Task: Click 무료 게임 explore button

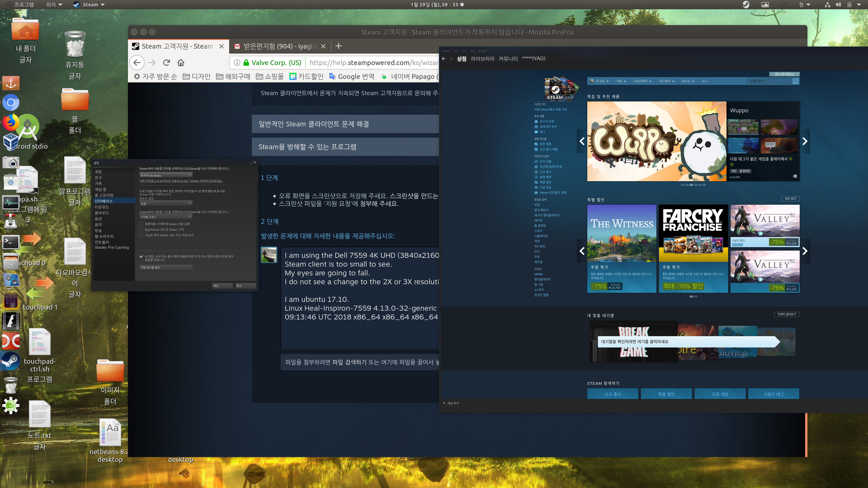Action: (x=720, y=394)
